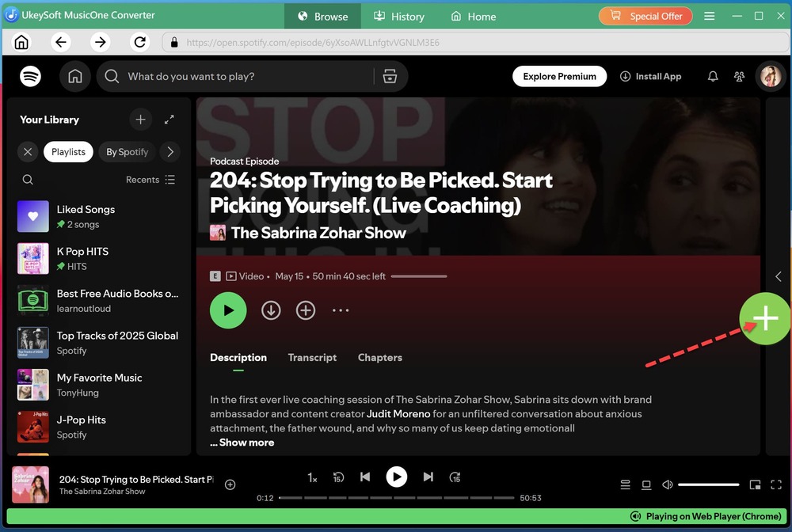Open the user profile avatar

point(771,76)
